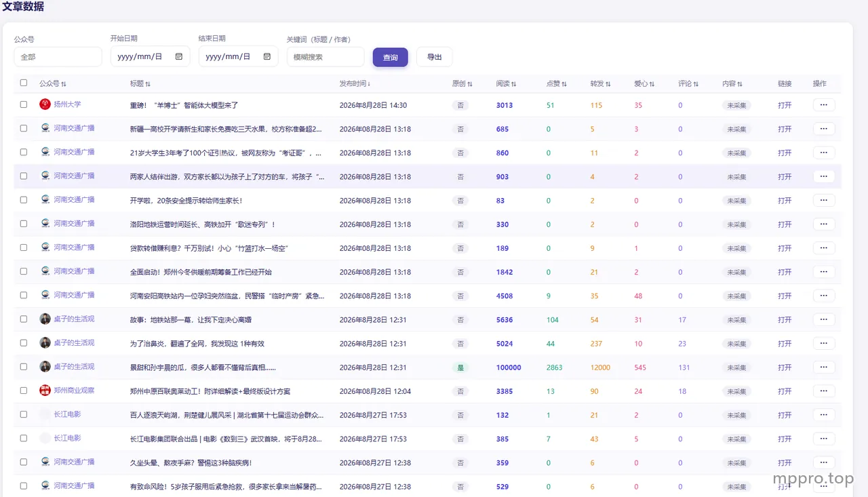Open the calendar picker in 结束日期 field
The width and height of the screenshot is (868, 497).
point(267,57)
